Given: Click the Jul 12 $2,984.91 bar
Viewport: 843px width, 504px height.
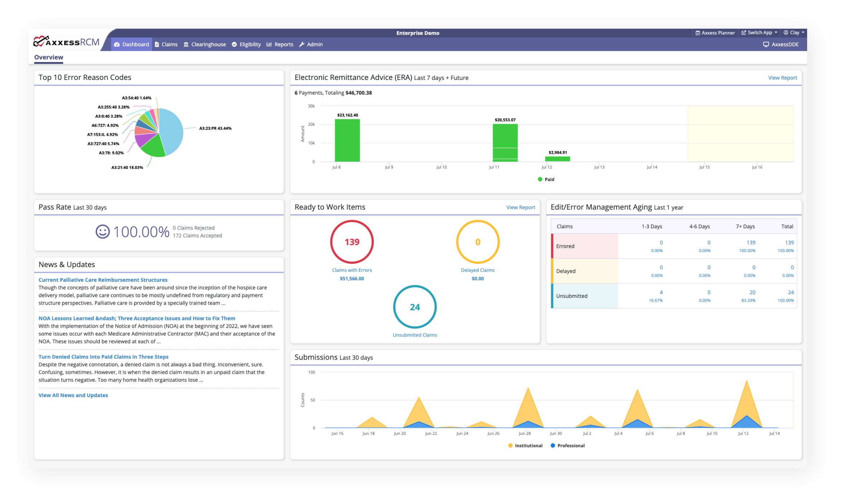Looking at the screenshot, I should [x=557, y=159].
